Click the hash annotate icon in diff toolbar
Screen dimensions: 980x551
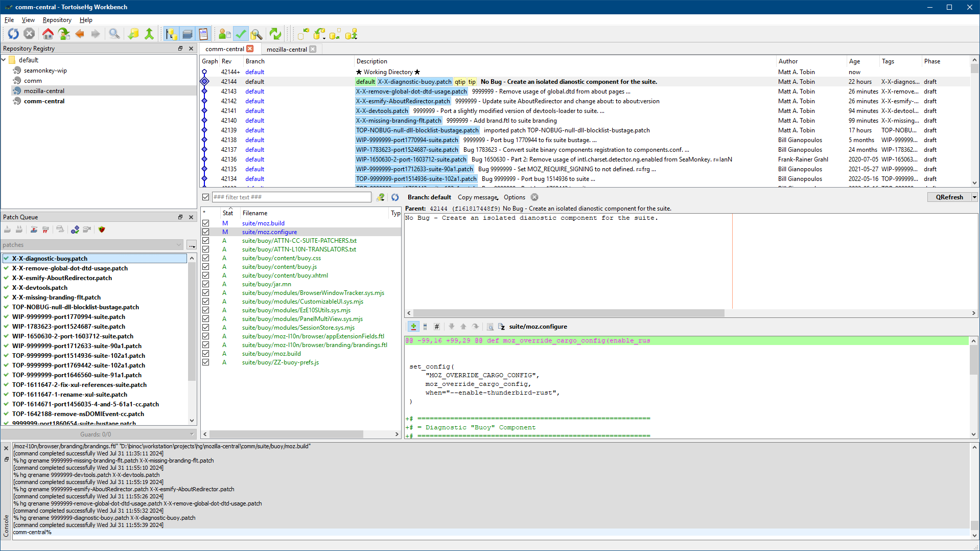[436, 327]
